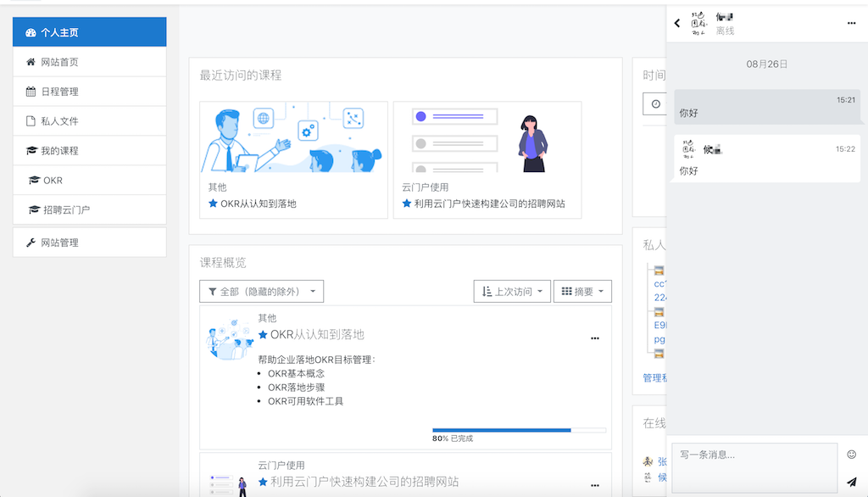Click the file icon beside 私人文件
Viewport: 868px width, 497px height.
[x=31, y=120]
